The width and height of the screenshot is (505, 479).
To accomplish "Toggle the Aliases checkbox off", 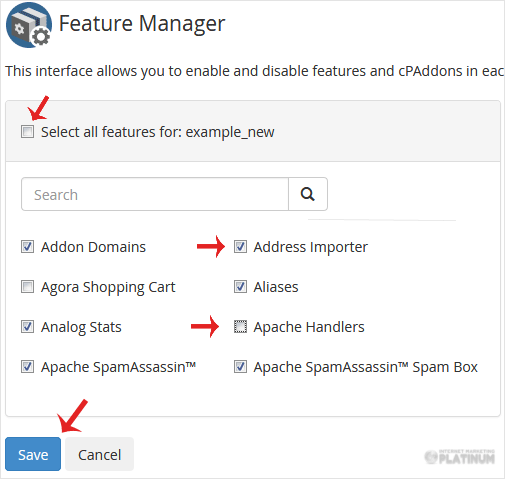I will pos(240,287).
